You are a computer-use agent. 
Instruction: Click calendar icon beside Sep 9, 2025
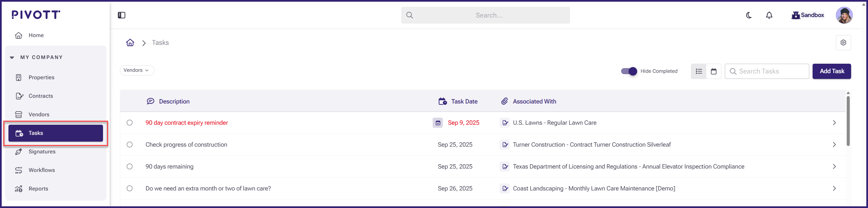438,123
